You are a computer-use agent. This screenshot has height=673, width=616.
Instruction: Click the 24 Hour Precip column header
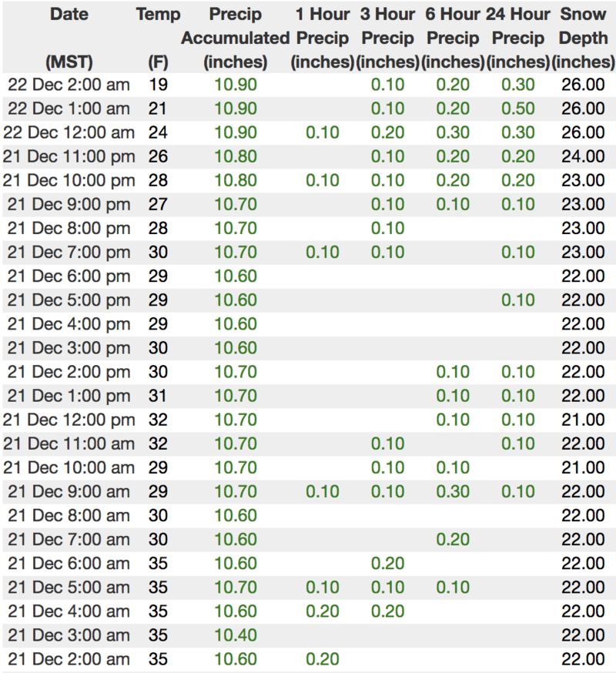[x=518, y=38]
